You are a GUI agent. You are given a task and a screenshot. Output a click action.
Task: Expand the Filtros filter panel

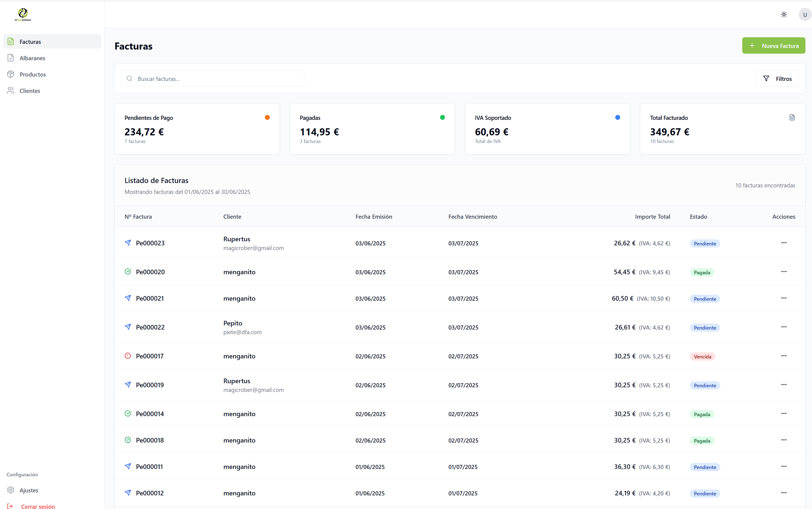click(x=777, y=78)
